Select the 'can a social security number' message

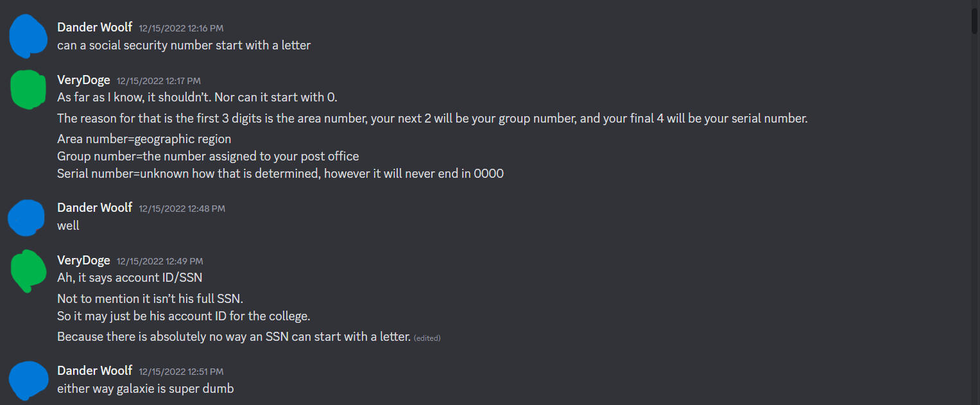184,45
